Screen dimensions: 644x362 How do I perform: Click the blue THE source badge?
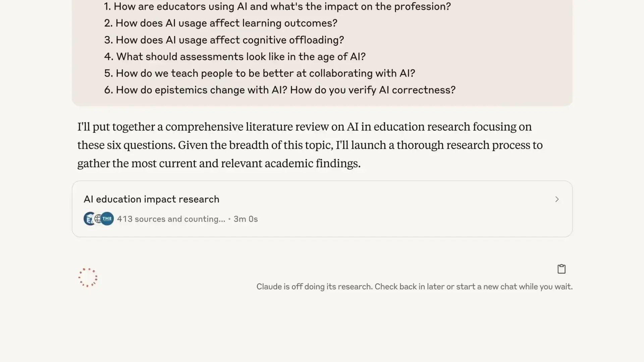coord(107,219)
